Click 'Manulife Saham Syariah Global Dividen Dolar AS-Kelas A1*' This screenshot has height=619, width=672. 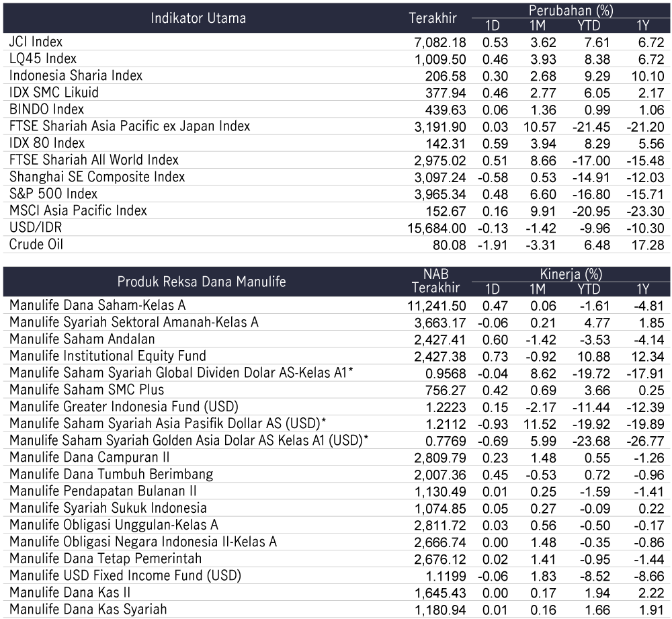181,372
